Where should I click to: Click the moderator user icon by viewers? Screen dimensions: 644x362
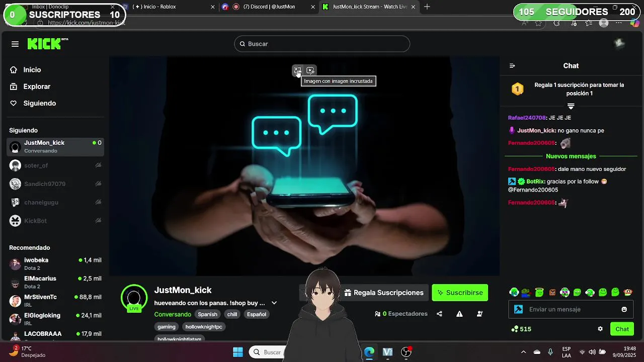(479, 314)
